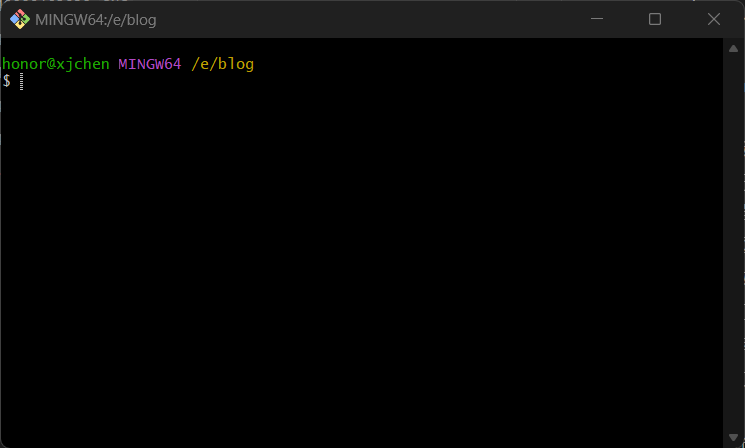Image resolution: width=745 pixels, height=448 pixels.
Task: Click the yellow /e/blog path in prompt
Action: click(222, 64)
